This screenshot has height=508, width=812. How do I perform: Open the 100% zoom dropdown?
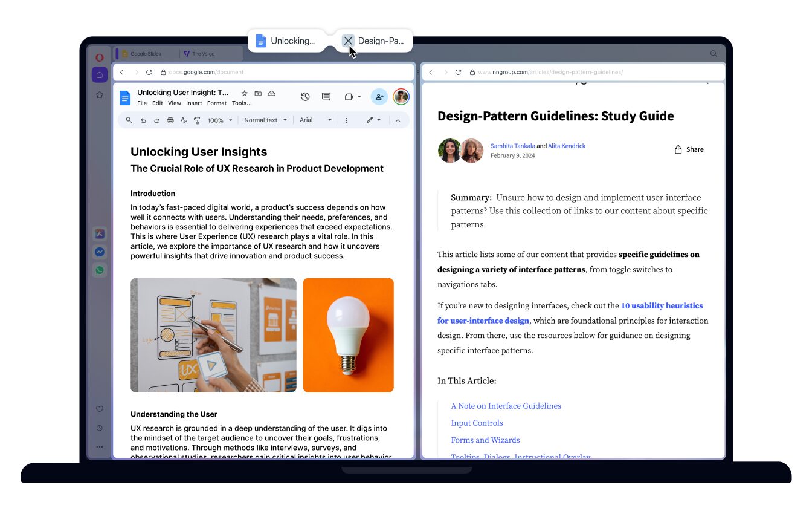(220, 120)
